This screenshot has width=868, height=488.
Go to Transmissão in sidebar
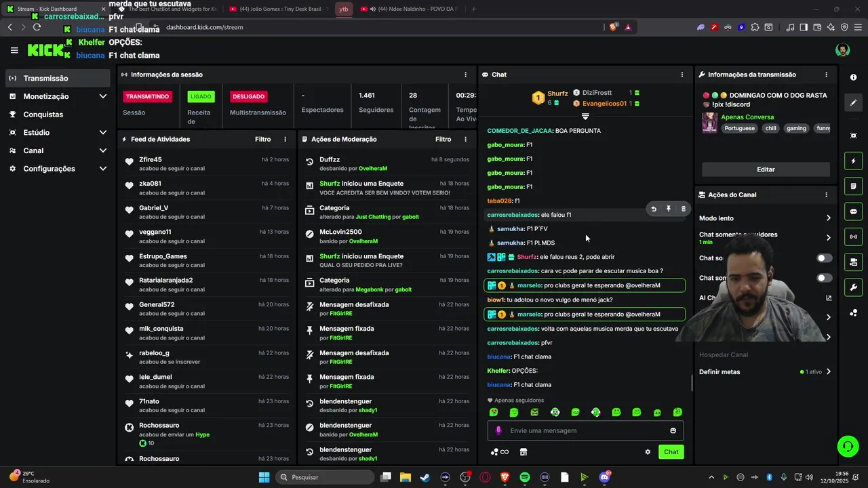point(58,78)
